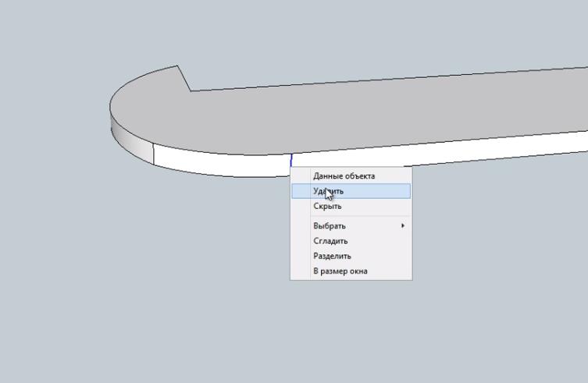Expand the Выбрать submenu entry
588x383 pixels.
(330, 226)
